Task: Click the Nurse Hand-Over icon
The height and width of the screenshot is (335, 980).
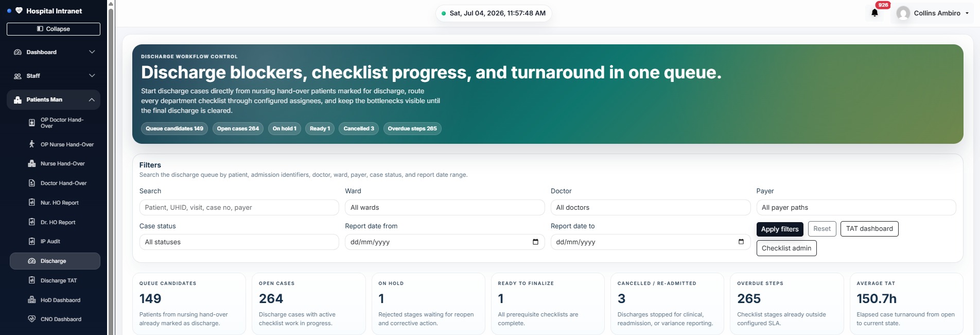Action: coord(32,163)
